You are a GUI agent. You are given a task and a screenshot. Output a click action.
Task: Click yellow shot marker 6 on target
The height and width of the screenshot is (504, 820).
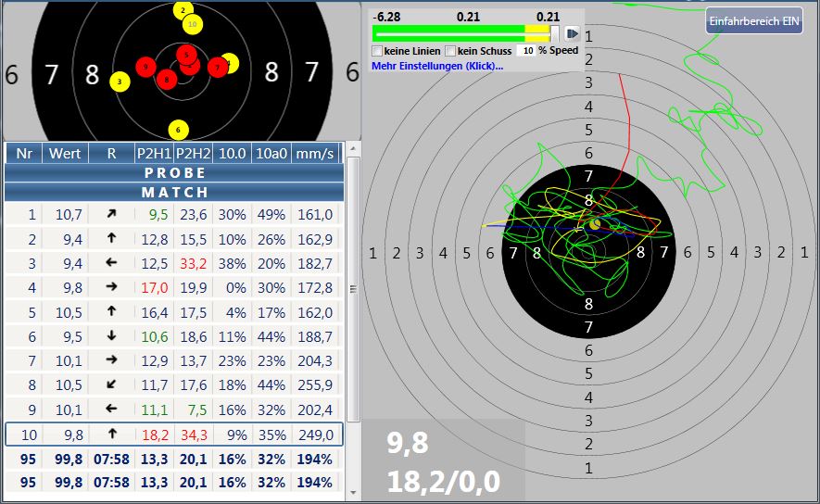[x=179, y=130]
